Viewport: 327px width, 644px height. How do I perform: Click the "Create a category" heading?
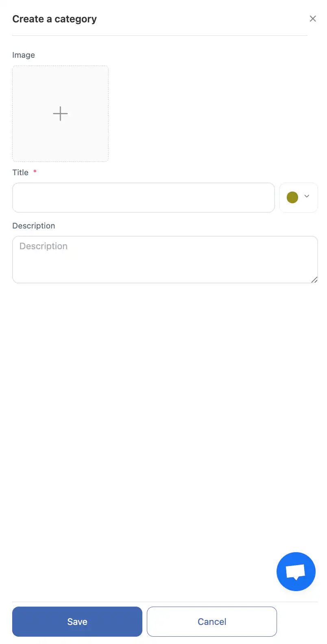(x=54, y=19)
